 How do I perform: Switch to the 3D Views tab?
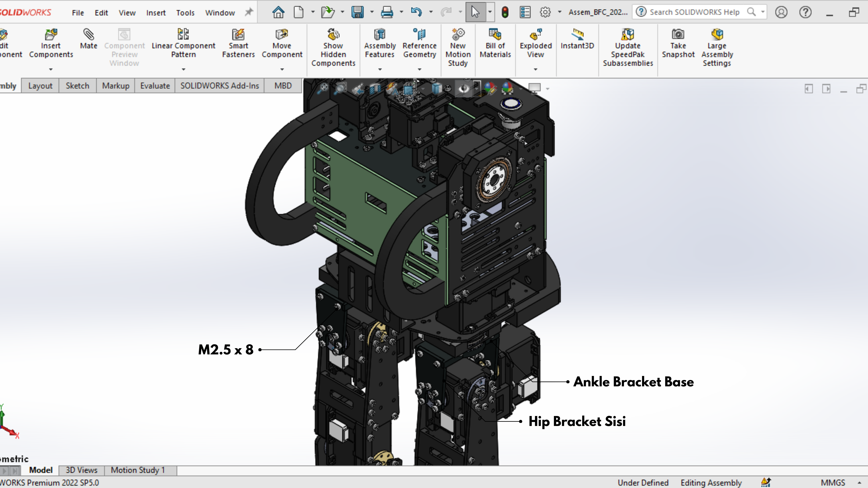pyautogui.click(x=82, y=470)
